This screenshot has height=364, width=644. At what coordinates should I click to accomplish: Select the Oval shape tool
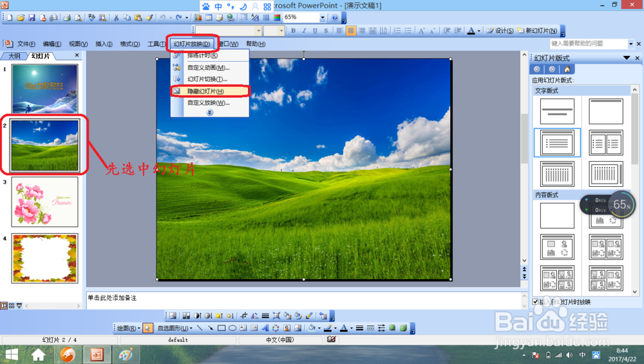[232, 328]
